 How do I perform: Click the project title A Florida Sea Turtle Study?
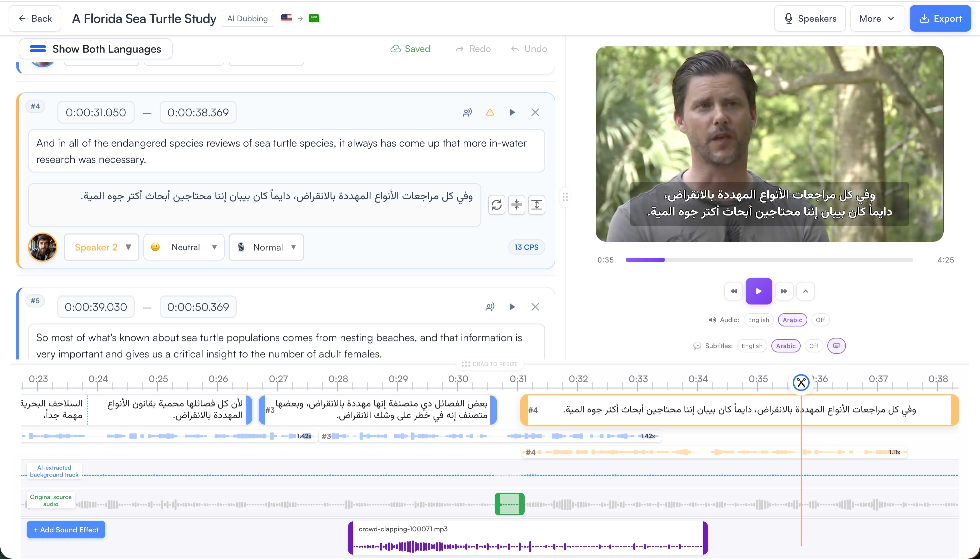click(144, 18)
